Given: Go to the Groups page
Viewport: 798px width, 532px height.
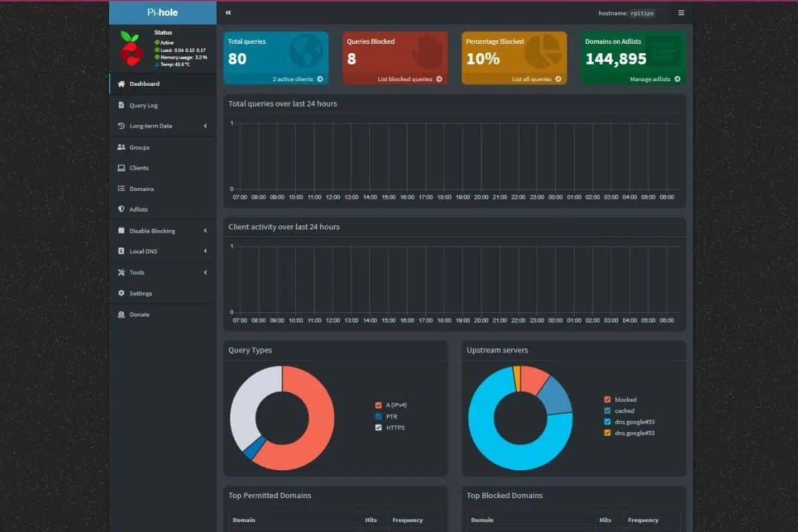Looking at the screenshot, I should [139, 147].
